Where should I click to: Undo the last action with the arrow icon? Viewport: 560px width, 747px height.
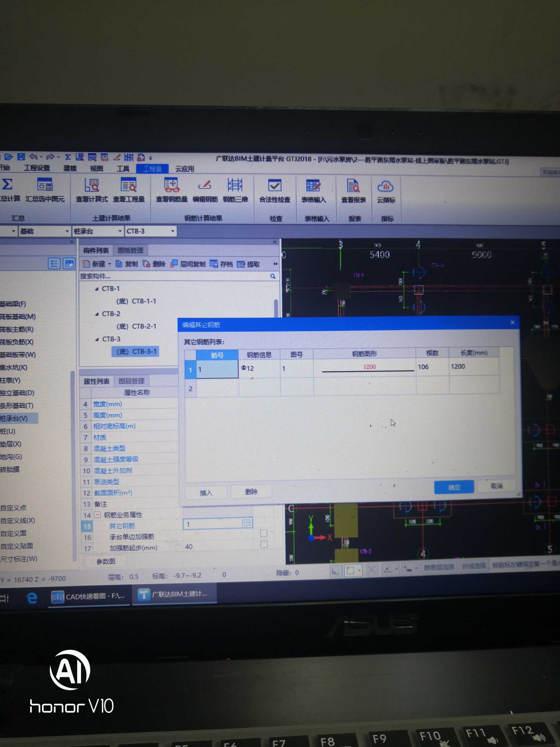pyautogui.click(x=33, y=157)
